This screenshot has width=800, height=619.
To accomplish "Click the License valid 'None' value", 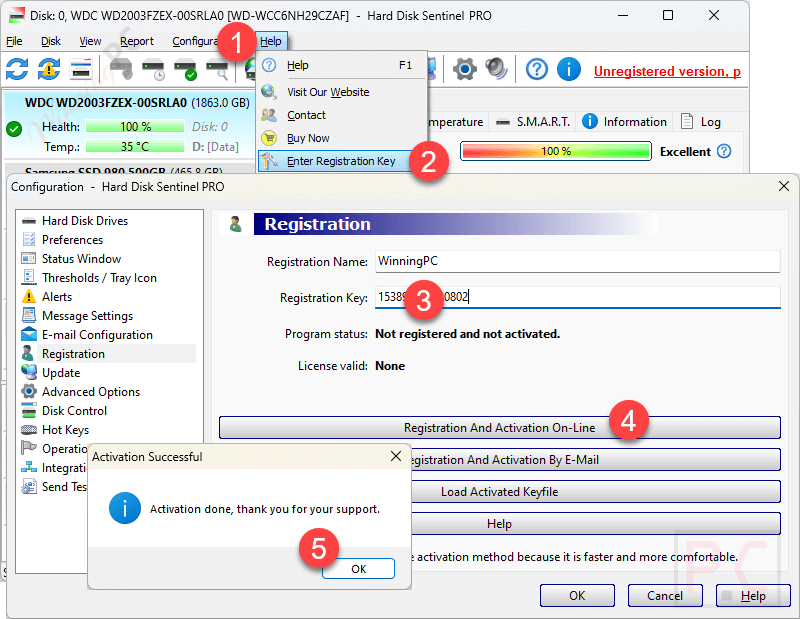I will (390, 366).
